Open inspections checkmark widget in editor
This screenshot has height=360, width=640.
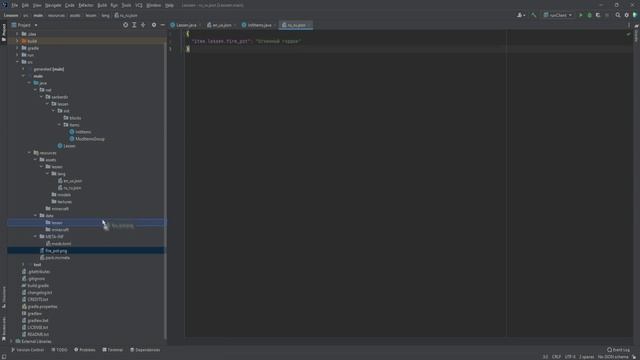[x=628, y=34]
